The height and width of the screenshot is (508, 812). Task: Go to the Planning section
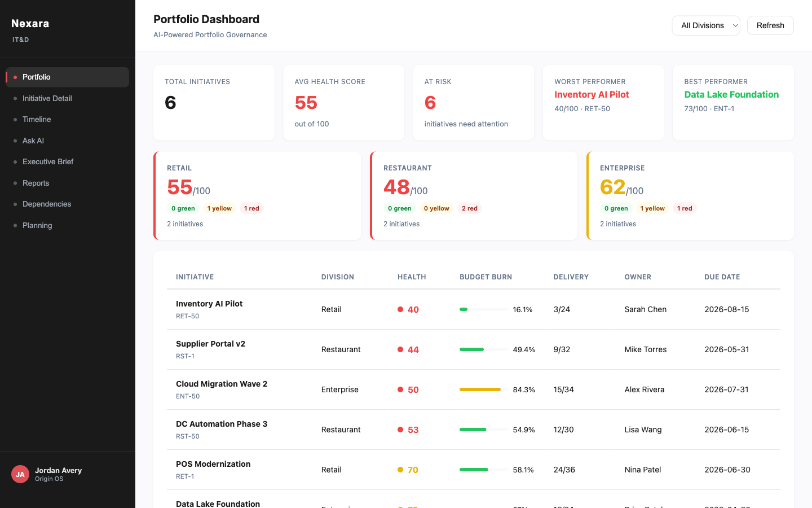pos(67,225)
